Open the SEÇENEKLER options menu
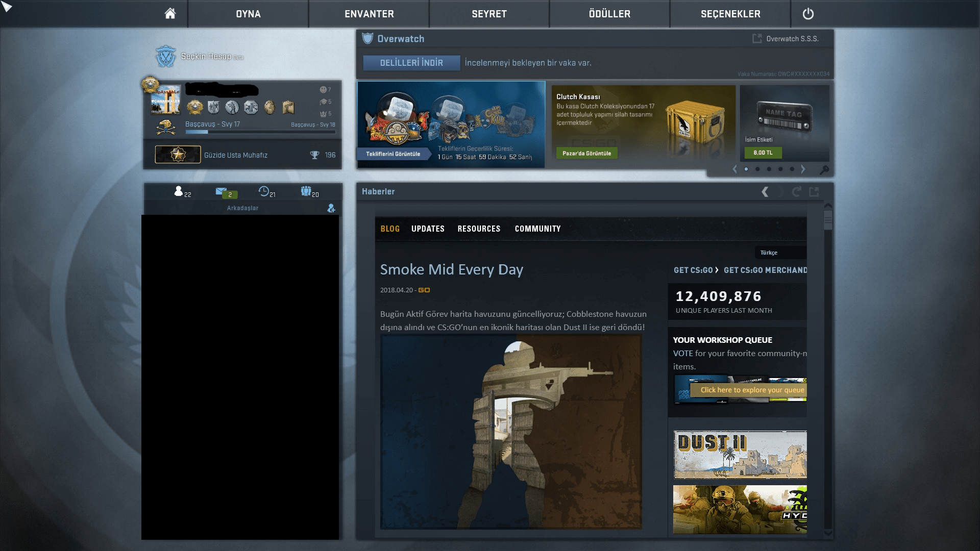980x551 pixels. (730, 14)
